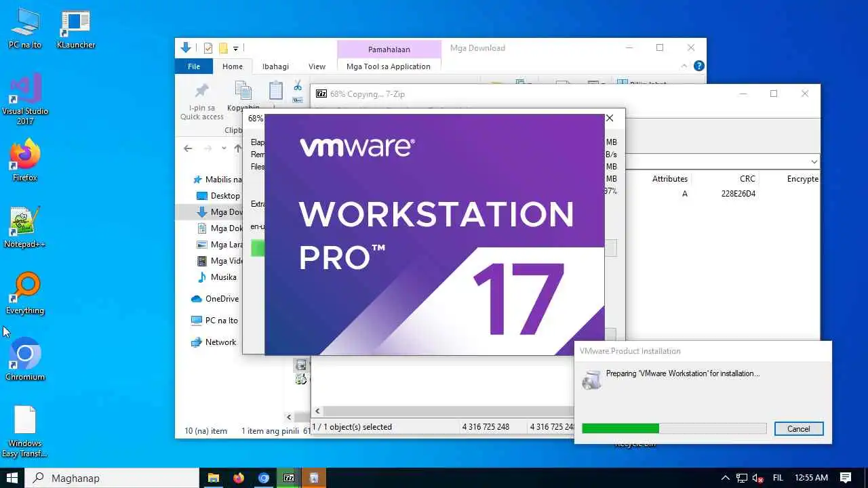This screenshot has width=868, height=488.
Task: Open Chromium from the taskbar
Action: (x=264, y=478)
